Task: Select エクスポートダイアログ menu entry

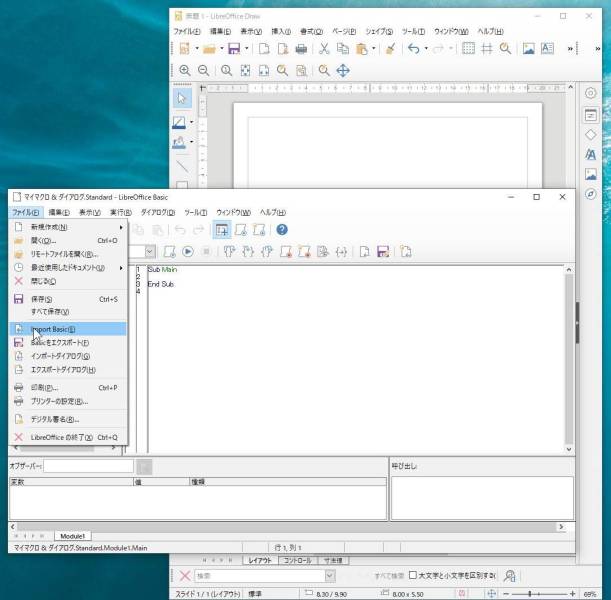Action: pos(68,370)
